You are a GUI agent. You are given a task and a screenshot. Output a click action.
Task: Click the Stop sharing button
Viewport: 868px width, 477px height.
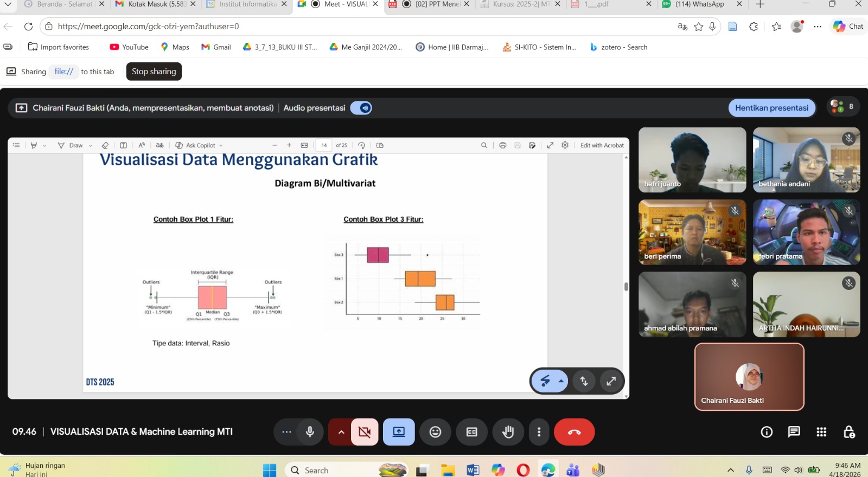[x=154, y=72]
